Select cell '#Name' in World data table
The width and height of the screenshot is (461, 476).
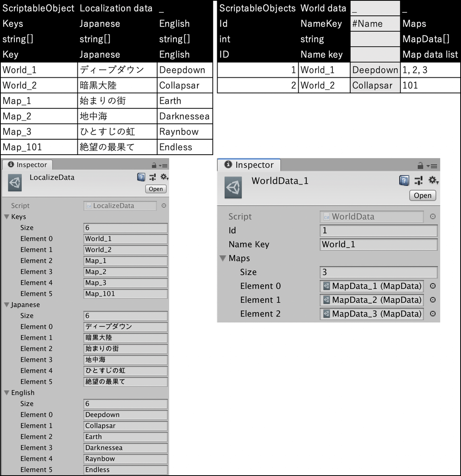(x=375, y=23)
